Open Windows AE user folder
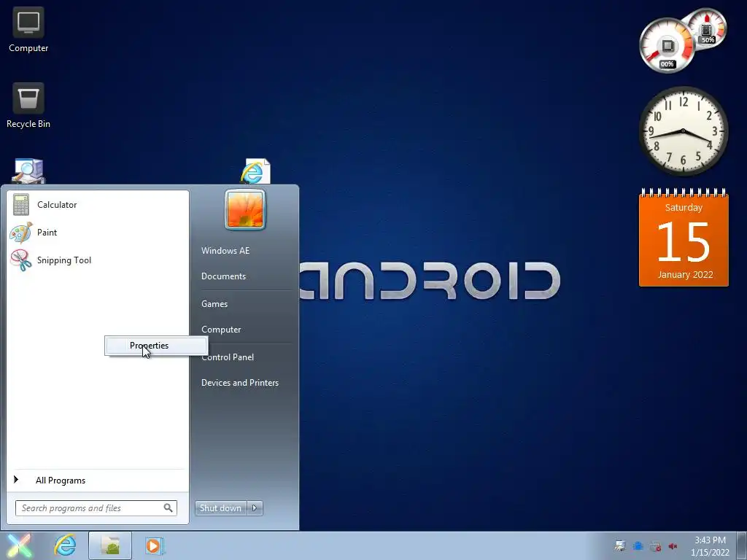The height and width of the screenshot is (560, 747). coord(225,251)
